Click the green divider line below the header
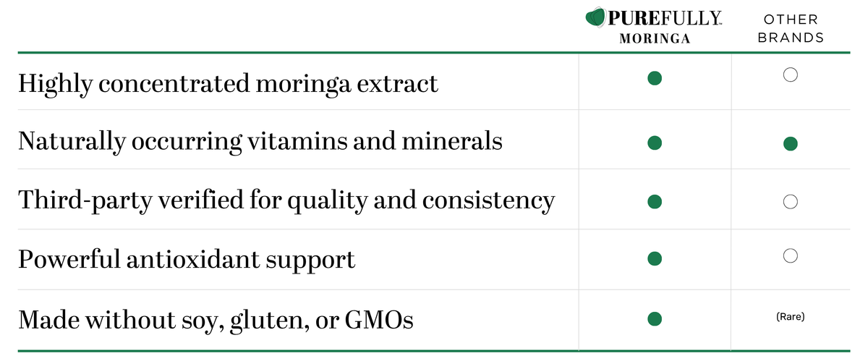Viewport: 868px width, 356px height. (x=434, y=52)
